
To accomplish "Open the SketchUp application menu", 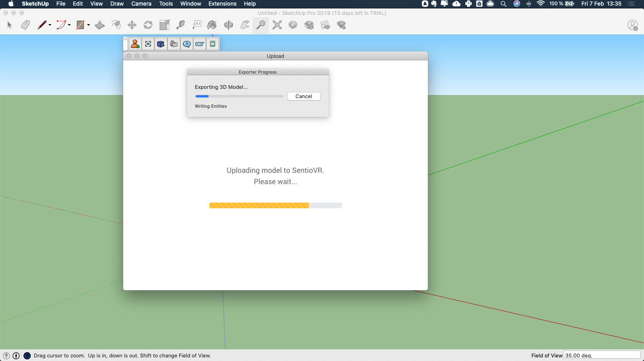I will (35, 4).
